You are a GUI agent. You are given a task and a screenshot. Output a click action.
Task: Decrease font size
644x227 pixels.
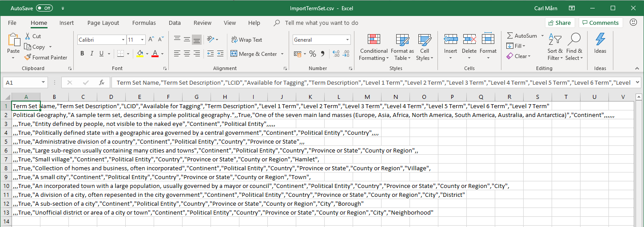click(161, 39)
